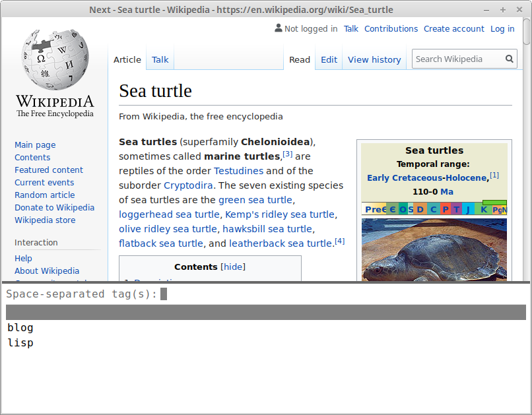Open the user Talk link in header
This screenshot has width=532, height=415.
coord(351,29)
